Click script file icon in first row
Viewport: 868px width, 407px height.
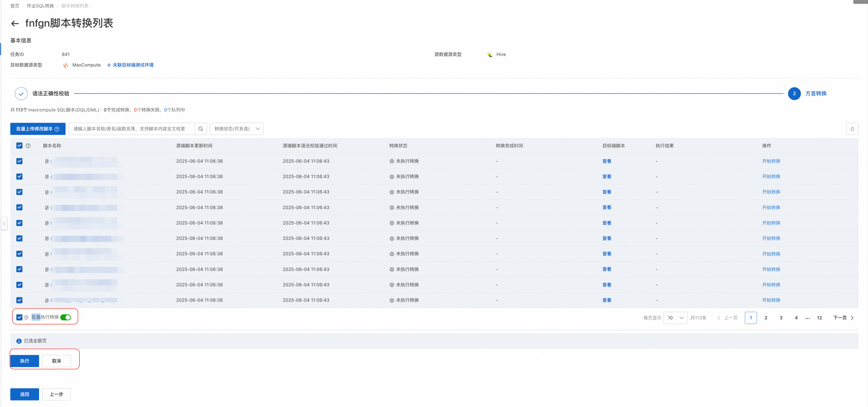coord(47,161)
